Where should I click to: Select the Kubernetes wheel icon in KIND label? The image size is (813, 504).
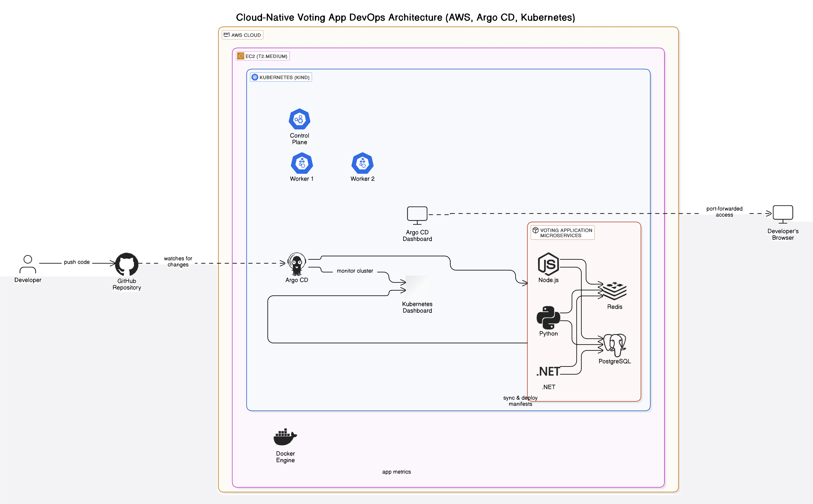pos(255,77)
